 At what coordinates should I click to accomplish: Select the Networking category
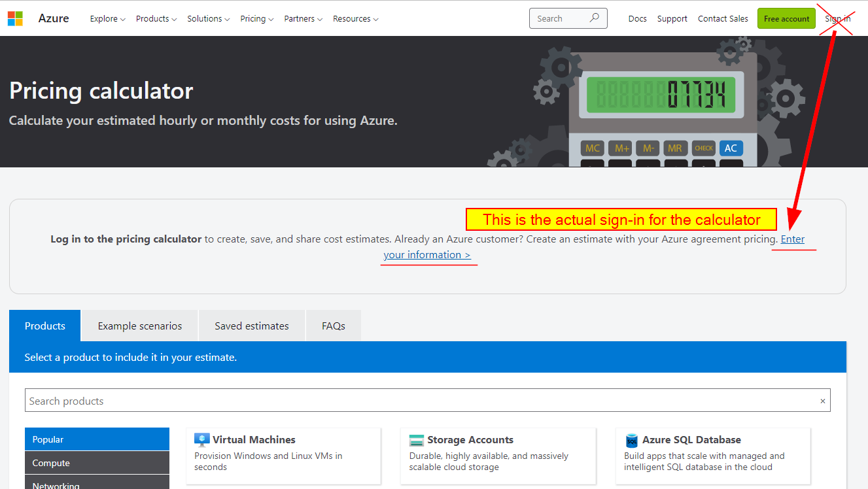(97, 482)
